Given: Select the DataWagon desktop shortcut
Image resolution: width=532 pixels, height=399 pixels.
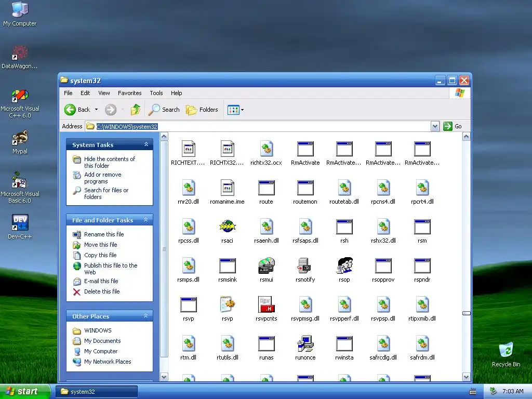Looking at the screenshot, I should pos(20,57).
